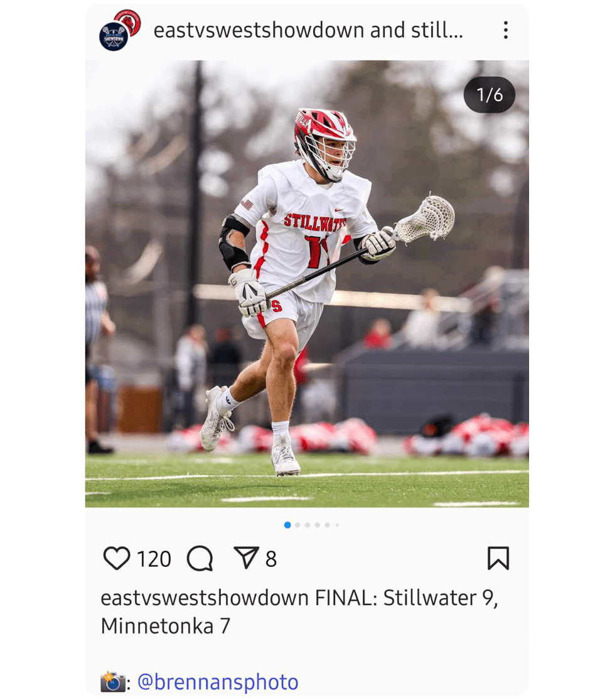
Task: Tap the 8 shares count
Action: [x=271, y=559]
